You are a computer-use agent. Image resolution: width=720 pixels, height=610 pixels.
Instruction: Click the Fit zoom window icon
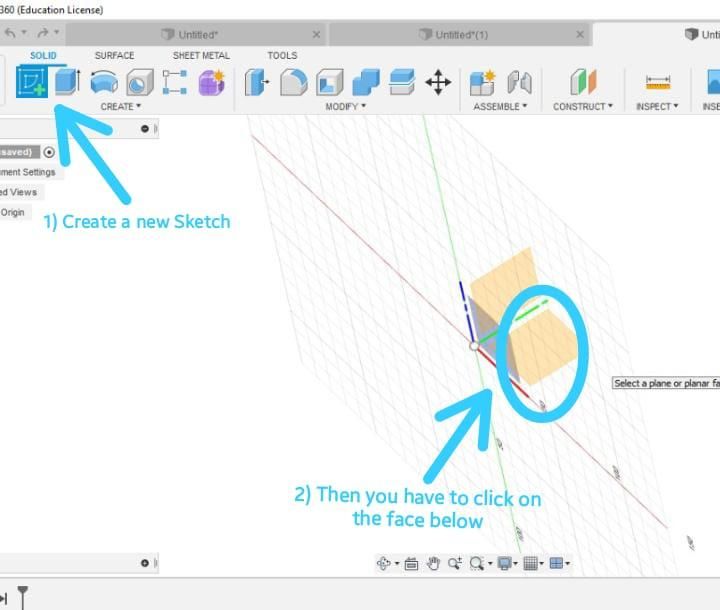(x=477, y=564)
